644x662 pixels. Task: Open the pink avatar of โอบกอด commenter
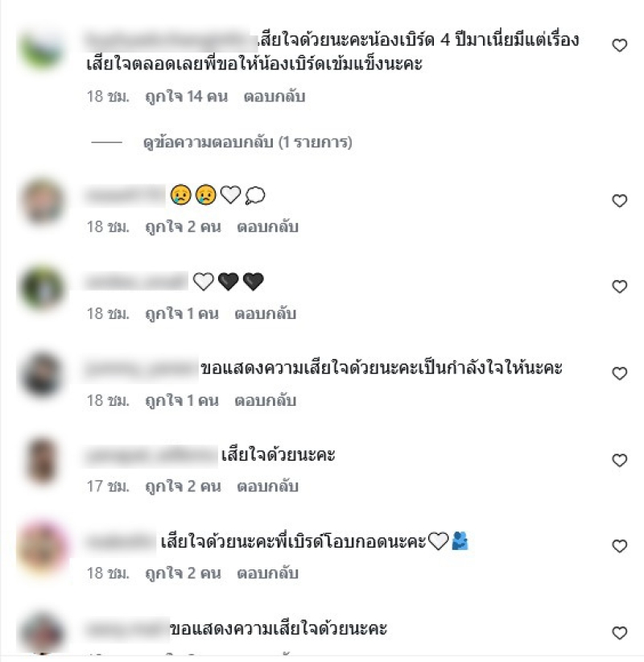(x=42, y=547)
